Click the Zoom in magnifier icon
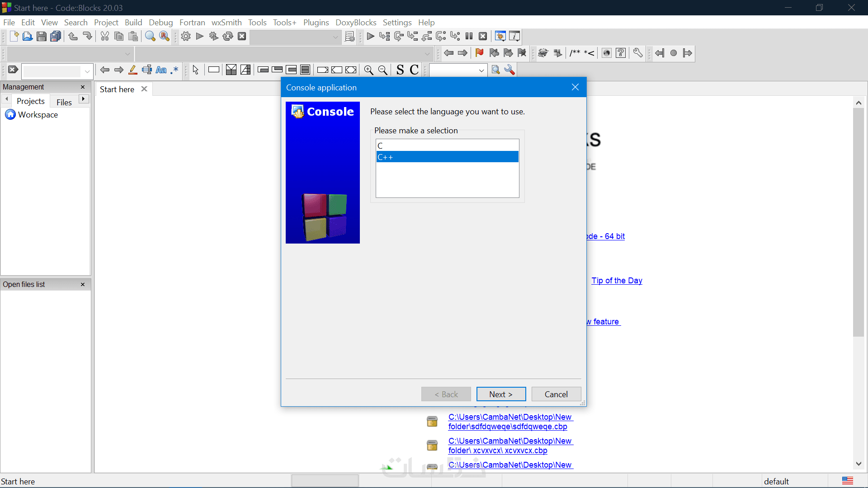 click(368, 70)
